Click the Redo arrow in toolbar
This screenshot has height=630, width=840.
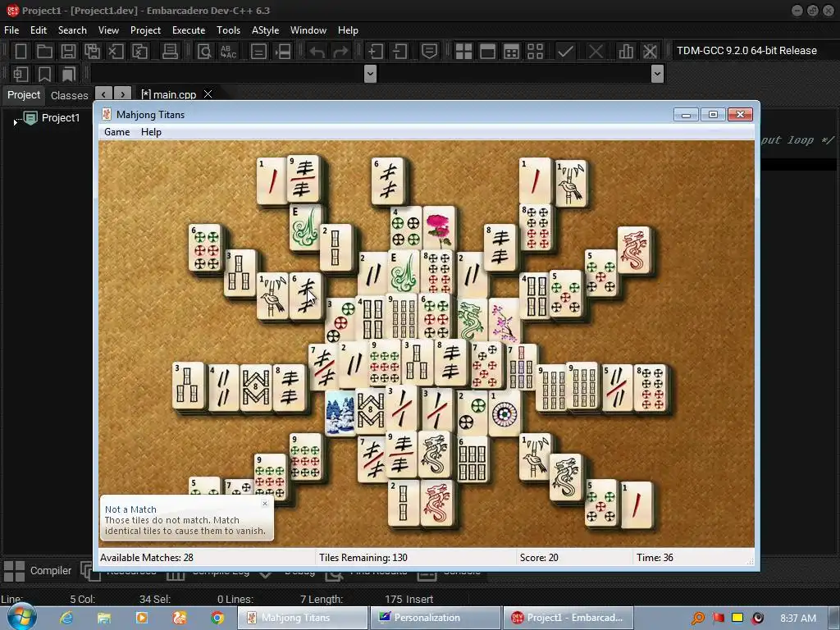click(340, 52)
